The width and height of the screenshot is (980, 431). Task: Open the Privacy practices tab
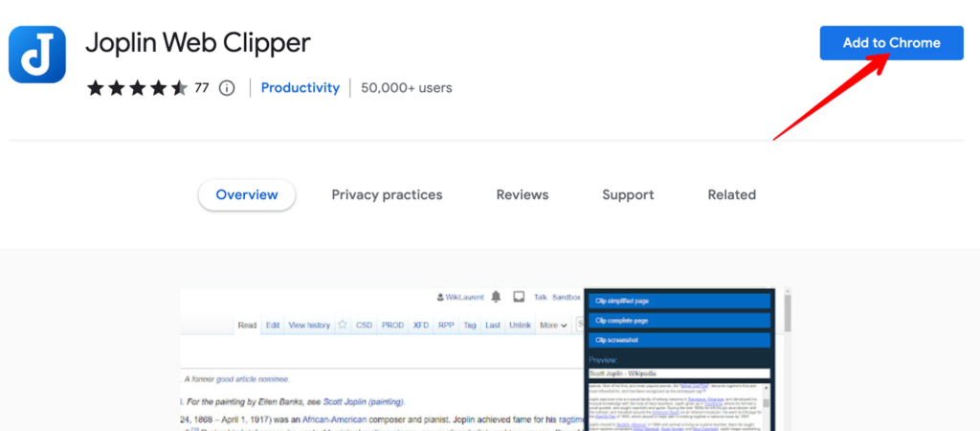(387, 194)
